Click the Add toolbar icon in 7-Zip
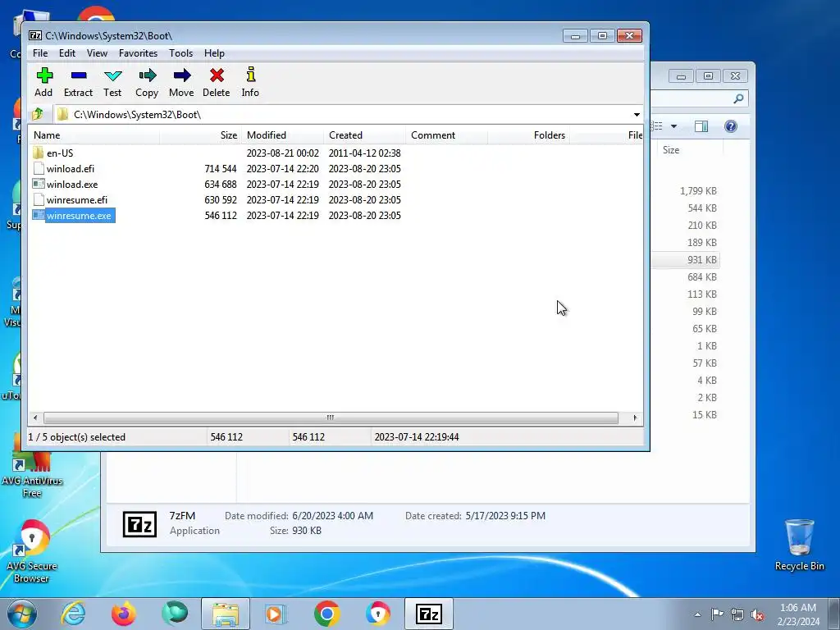The width and height of the screenshot is (840, 630). (x=44, y=82)
